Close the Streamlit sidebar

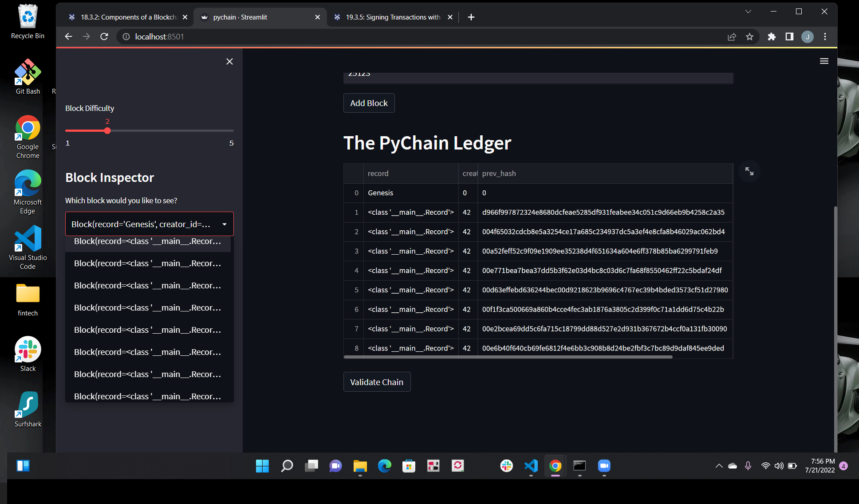coord(229,61)
